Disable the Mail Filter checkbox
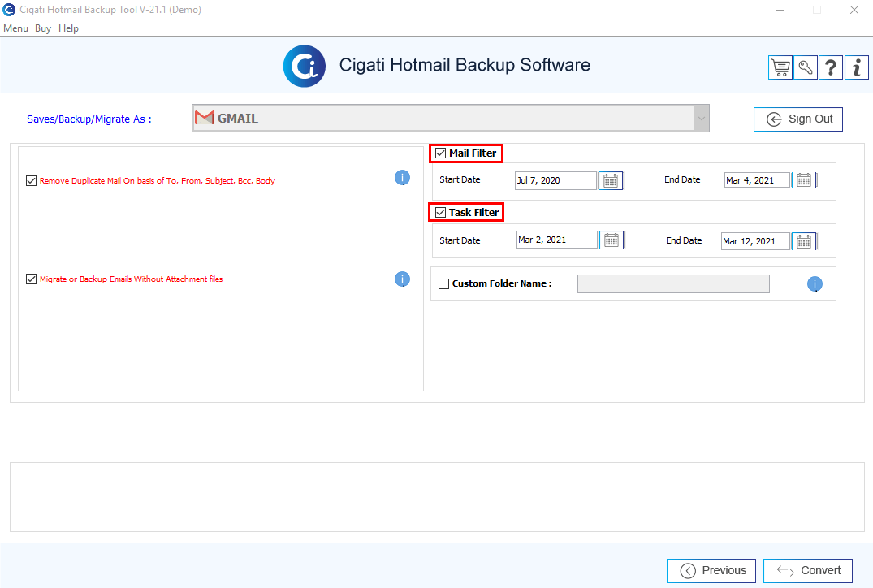The width and height of the screenshot is (873, 588). pyautogui.click(x=440, y=153)
